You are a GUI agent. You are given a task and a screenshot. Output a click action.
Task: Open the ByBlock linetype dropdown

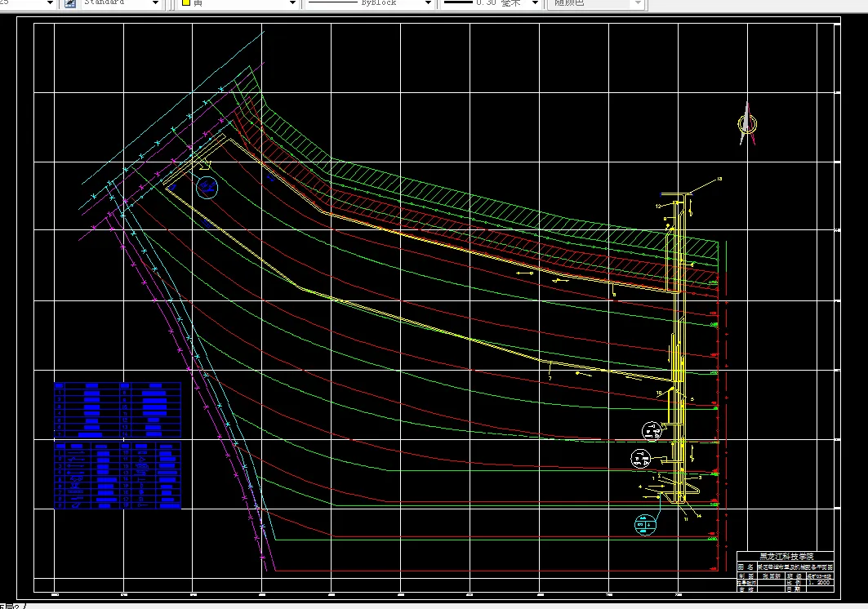pyautogui.click(x=428, y=3)
